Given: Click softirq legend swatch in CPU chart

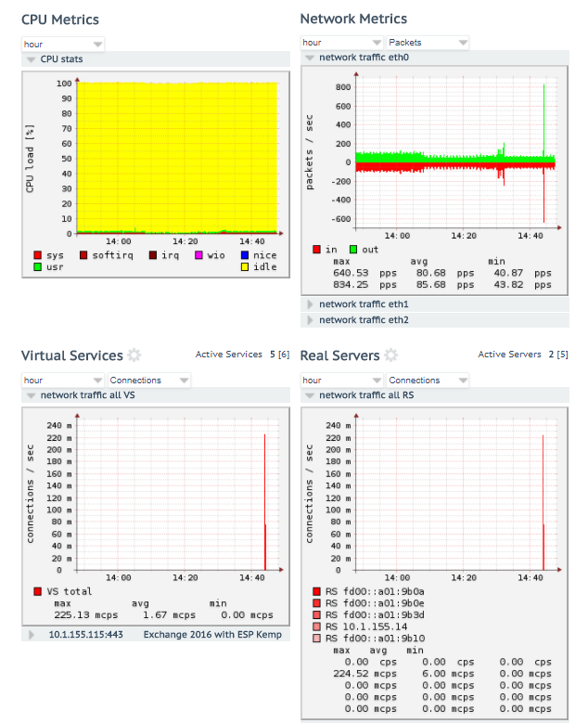Looking at the screenshot, I should tap(83, 255).
